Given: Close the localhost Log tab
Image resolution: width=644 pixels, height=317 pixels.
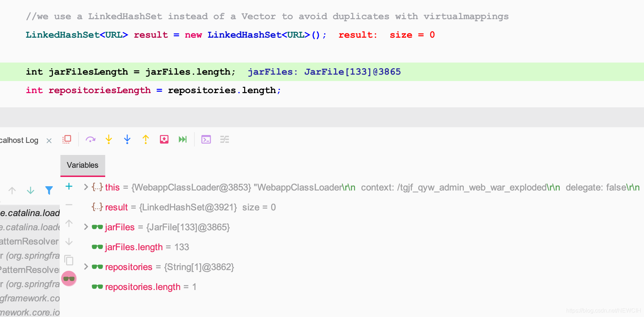Looking at the screenshot, I should pos(49,141).
